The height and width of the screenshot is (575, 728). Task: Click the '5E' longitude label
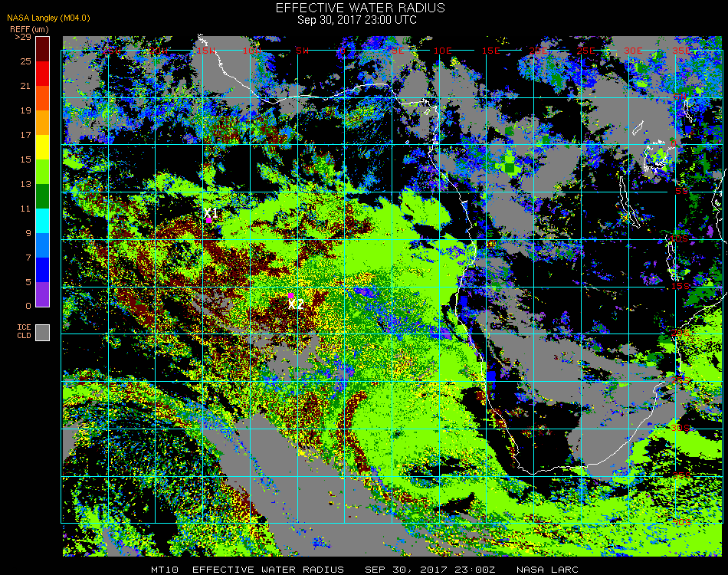tap(398, 51)
